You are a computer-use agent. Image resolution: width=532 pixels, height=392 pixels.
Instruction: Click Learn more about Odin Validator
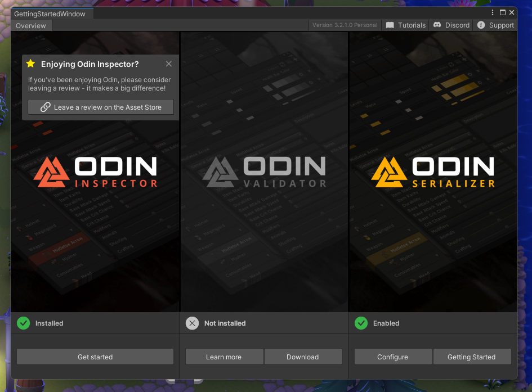coord(224,357)
